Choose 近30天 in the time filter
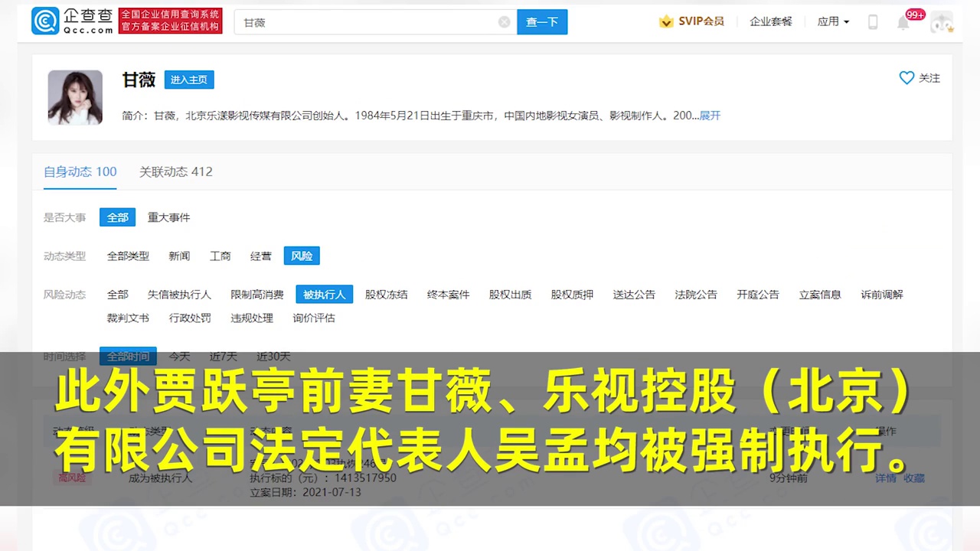The image size is (980, 551). 273,356
